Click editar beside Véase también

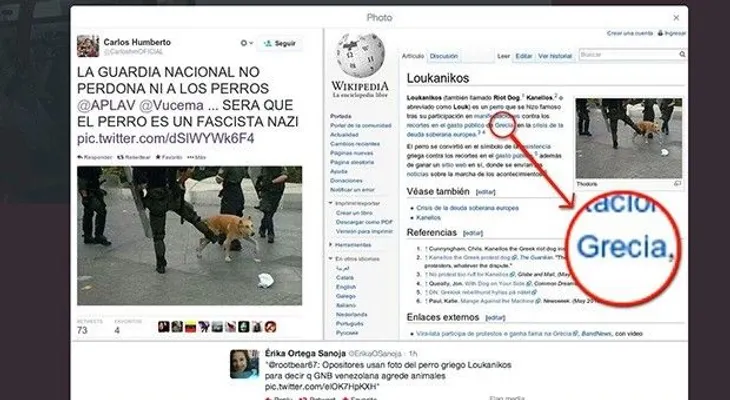(485, 192)
